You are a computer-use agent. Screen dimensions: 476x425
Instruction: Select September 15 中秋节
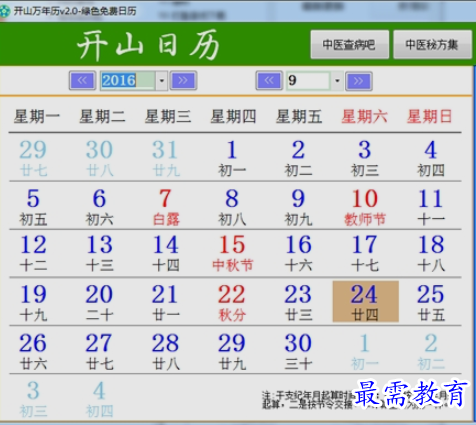coord(232,253)
